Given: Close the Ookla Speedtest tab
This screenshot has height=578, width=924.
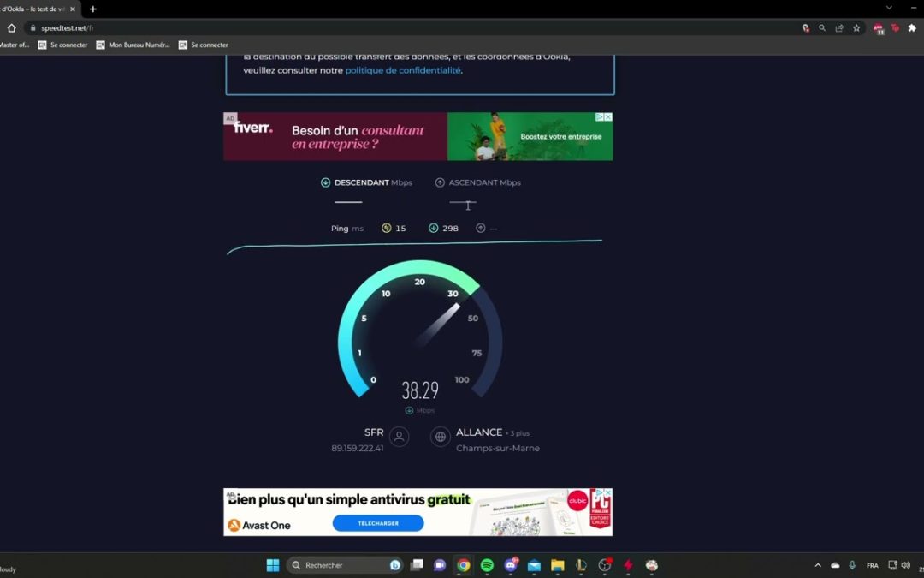Looking at the screenshot, I should pos(73,9).
